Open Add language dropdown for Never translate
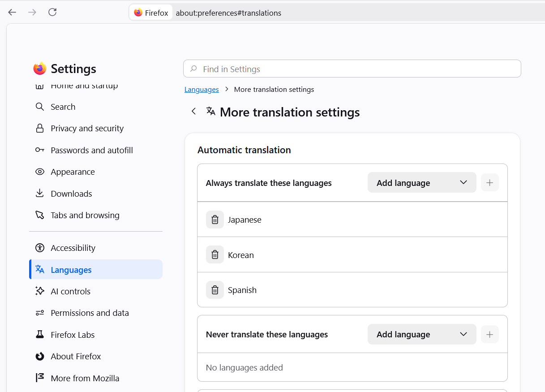The image size is (545, 392). [422, 334]
